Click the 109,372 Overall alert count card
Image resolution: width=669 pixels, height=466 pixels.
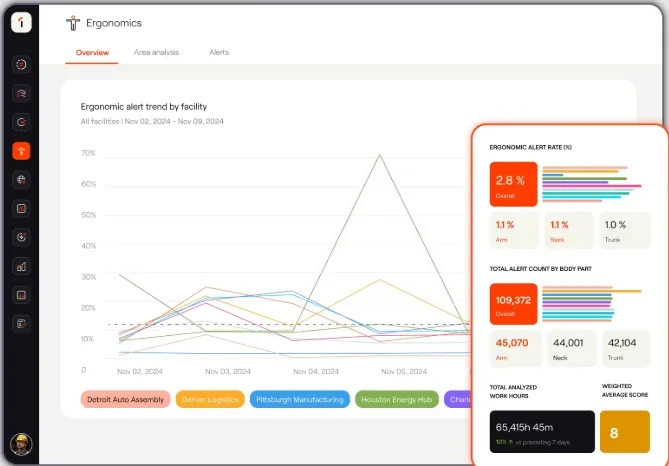pyautogui.click(x=513, y=304)
